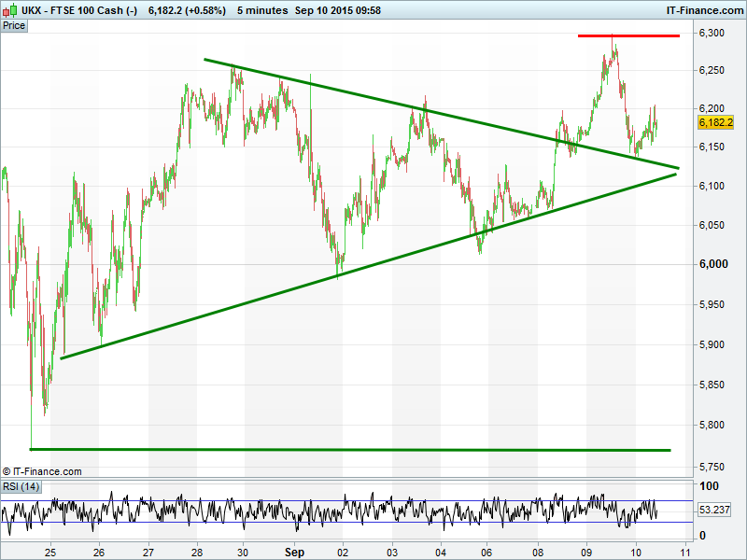Image resolution: width=747 pixels, height=560 pixels.
Task: Click the RSI value tag 53.237
Action: [x=715, y=511]
